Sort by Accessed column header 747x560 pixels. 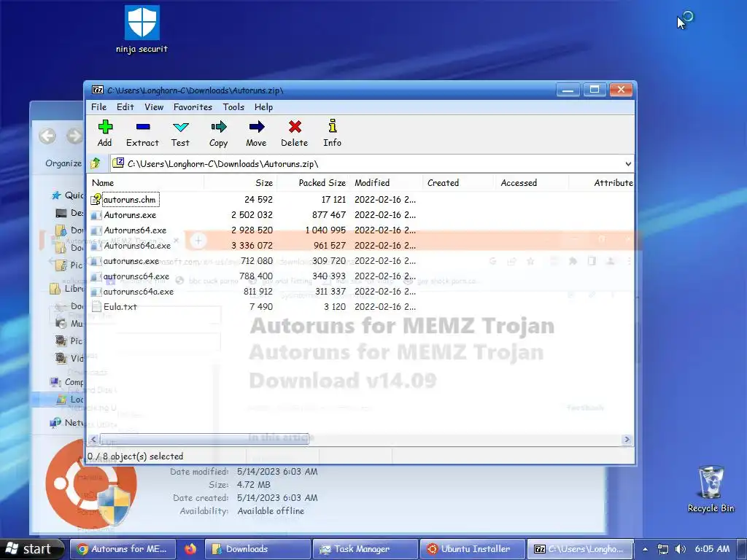532,183
